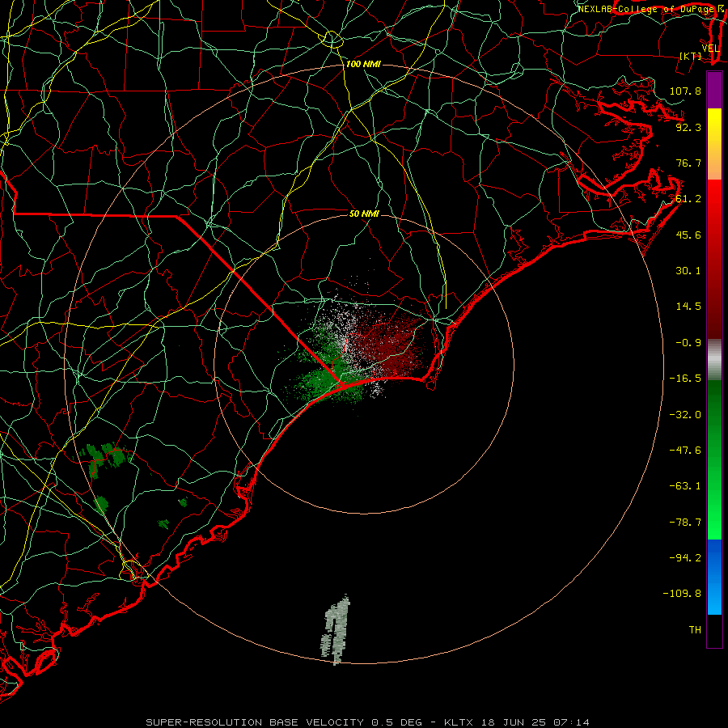Click the -94.2 scale value
Screen dimensions: 728x728
(x=685, y=558)
